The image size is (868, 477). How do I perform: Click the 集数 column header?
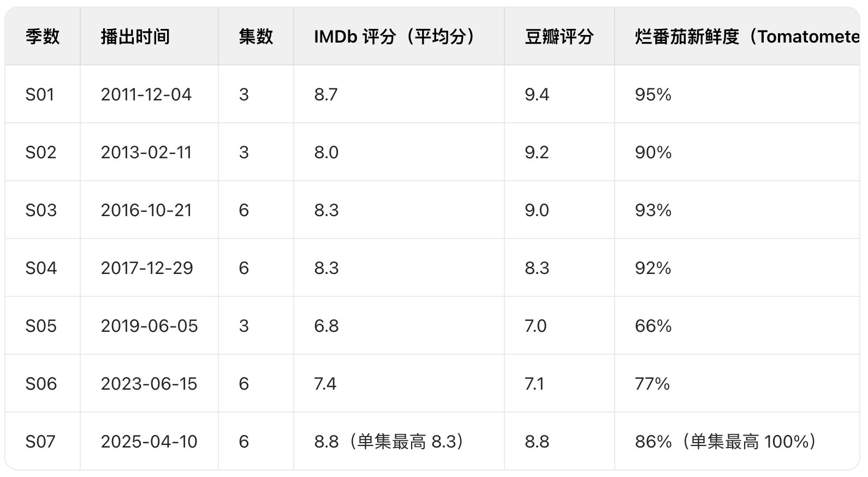click(x=255, y=37)
